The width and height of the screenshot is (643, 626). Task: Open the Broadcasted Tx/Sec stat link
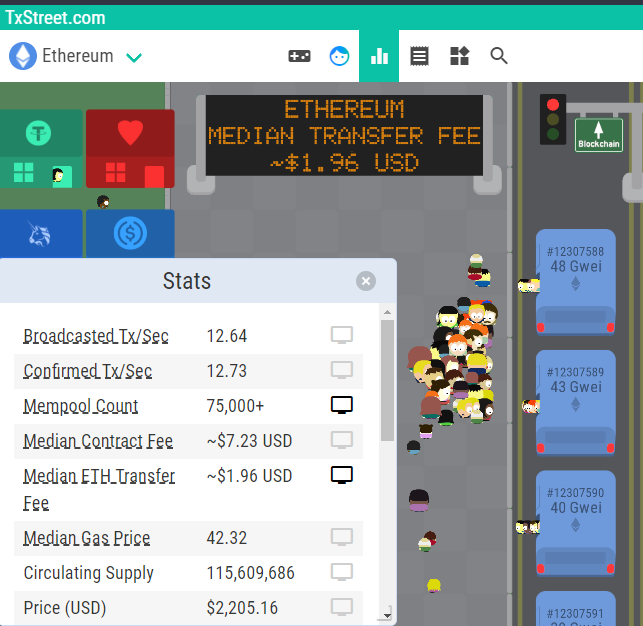96,336
